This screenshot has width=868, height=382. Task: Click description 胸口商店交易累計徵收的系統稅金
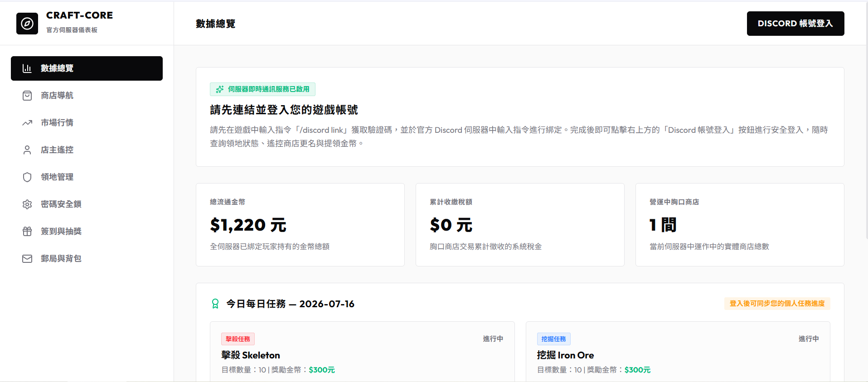485,247
